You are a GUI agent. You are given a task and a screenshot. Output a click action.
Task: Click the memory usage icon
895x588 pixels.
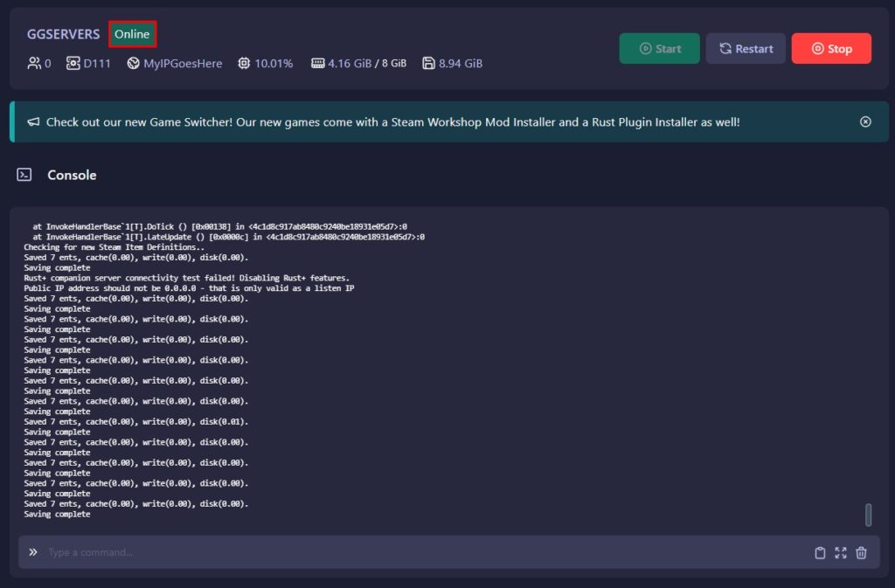(317, 63)
